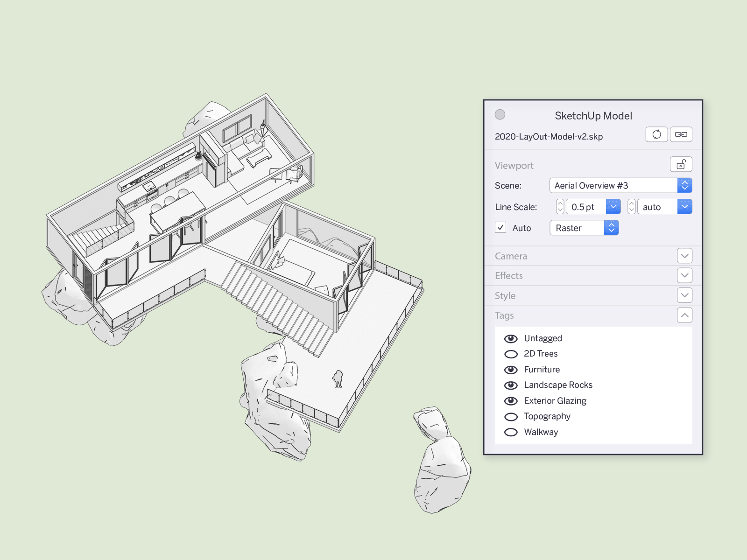Screen dimensions: 747x560
Task: Show the Topography tag
Action: point(511,416)
